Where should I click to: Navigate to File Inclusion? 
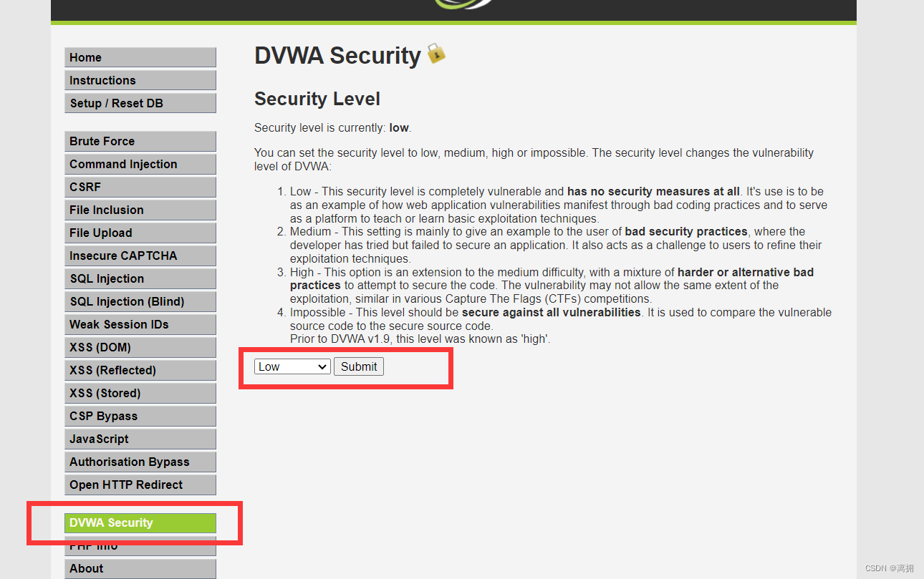pos(140,210)
